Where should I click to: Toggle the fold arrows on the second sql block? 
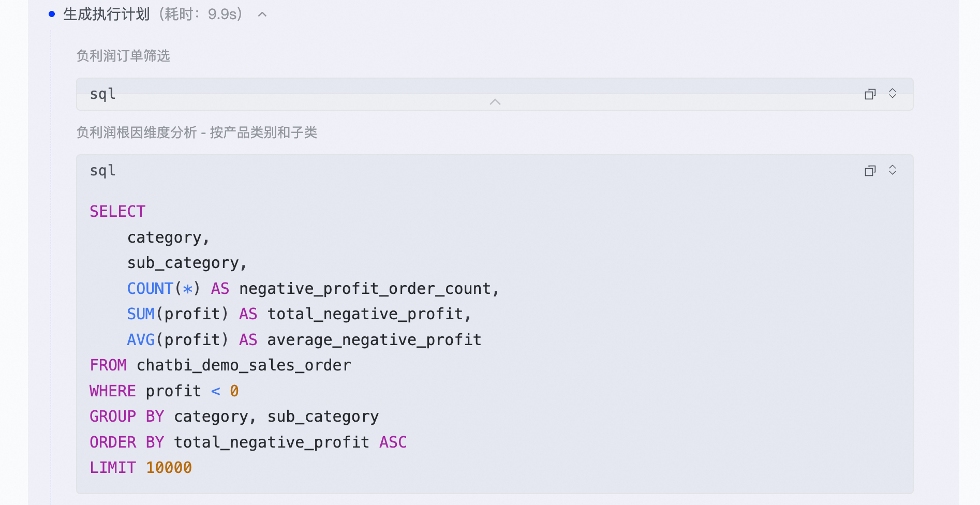point(892,170)
